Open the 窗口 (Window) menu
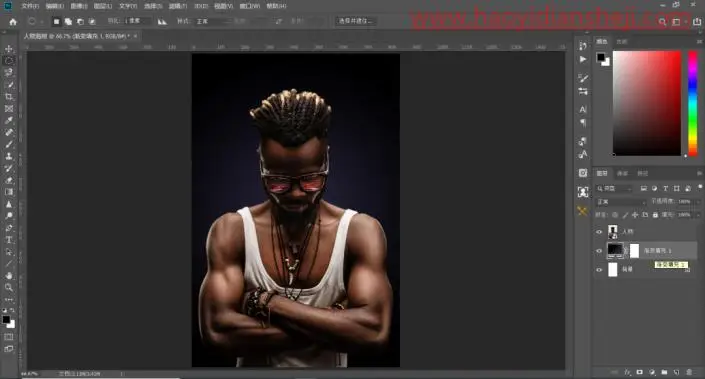The image size is (705, 379). point(250,6)
